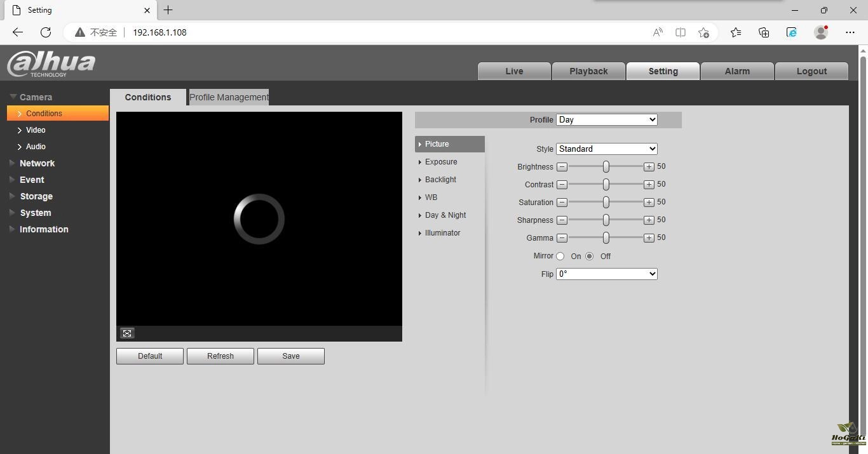The width and height of the screenshot is (868, 454).
Task: Expand the Network menu in sidebar
Action: point(37,163)
